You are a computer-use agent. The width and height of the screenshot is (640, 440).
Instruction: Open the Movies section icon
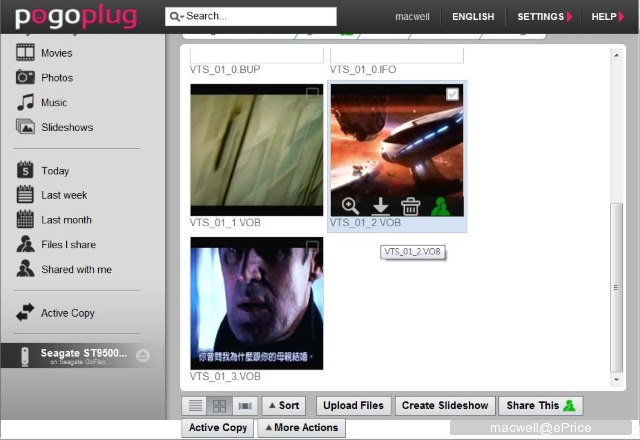[x=25, y=53]
